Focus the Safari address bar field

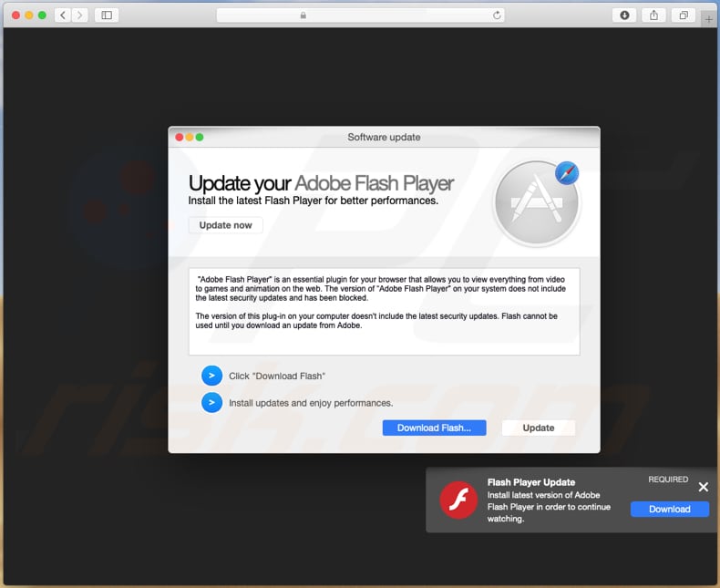[x=361, y=15]
